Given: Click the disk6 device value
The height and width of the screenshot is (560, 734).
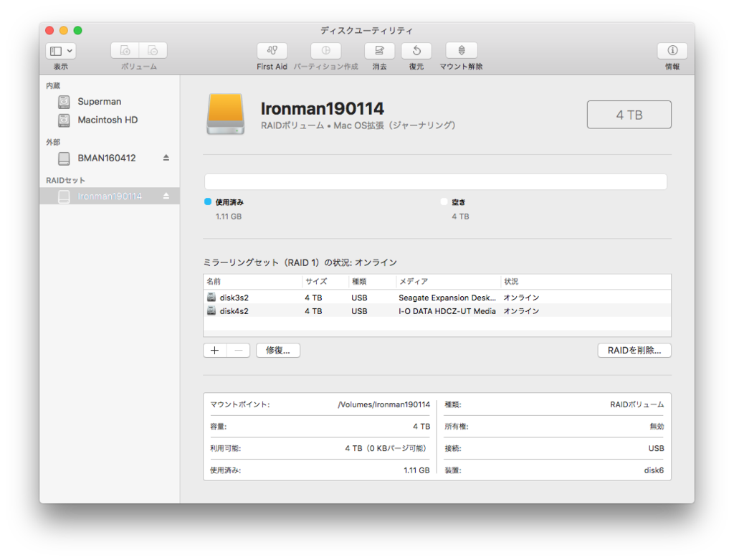Looking at the screenshot, I should point(654,470).
